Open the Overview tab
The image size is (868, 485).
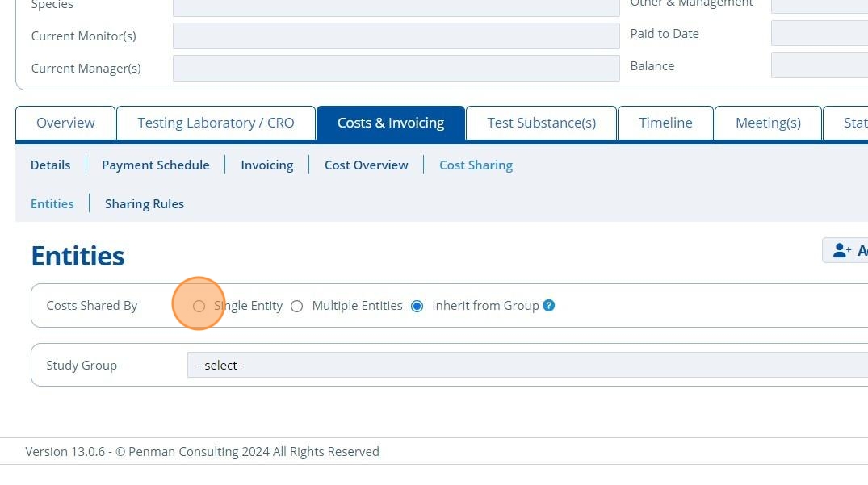click(65, 123)
